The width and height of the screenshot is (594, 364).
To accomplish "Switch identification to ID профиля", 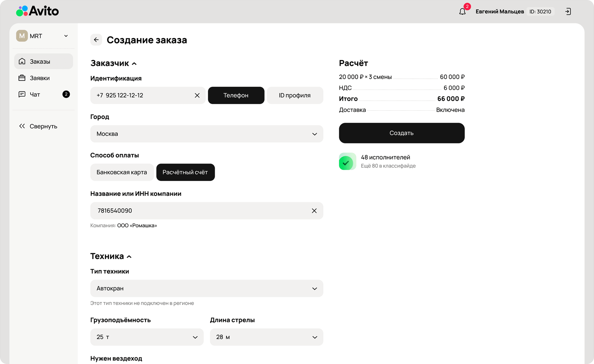I will click(295, 96).
